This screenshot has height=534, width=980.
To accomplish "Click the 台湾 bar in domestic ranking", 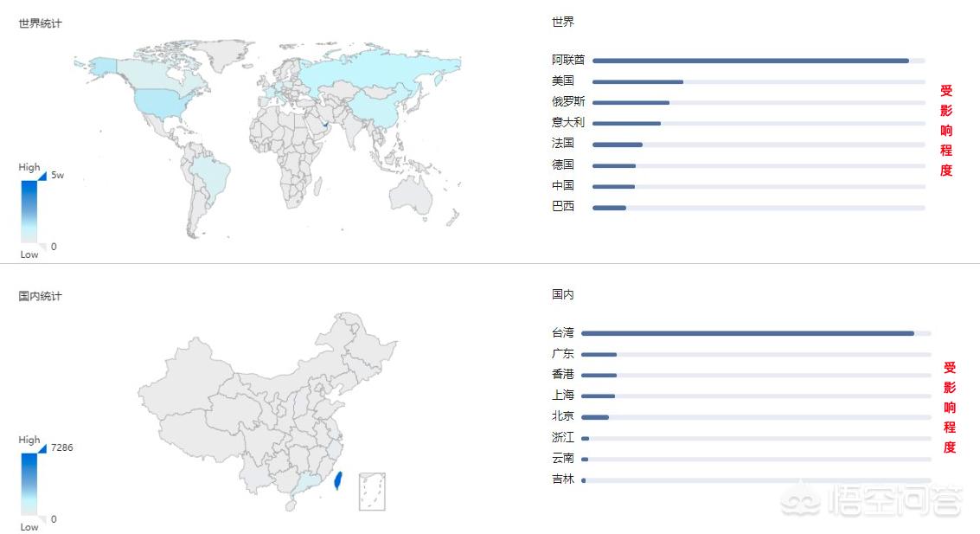I will click(747, 333).
